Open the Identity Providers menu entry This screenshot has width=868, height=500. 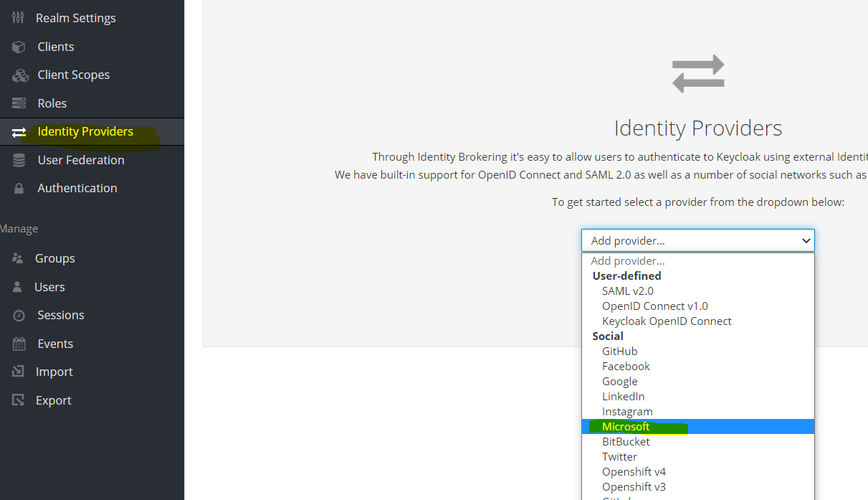(x=85, y=131)
